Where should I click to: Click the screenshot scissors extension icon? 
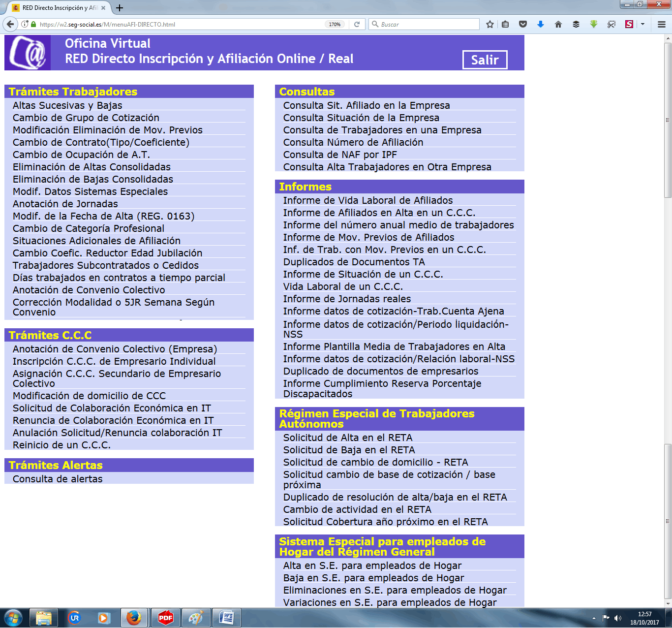611,24
